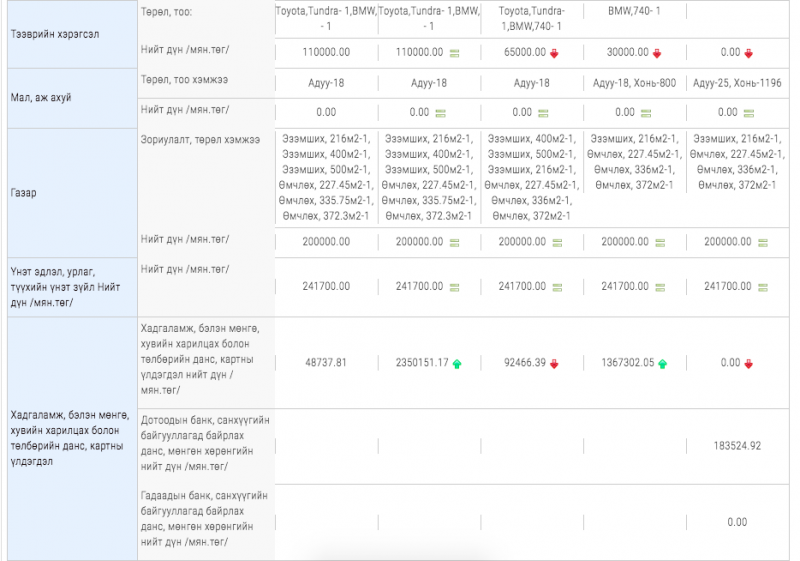Click red arrow beside 0.00 in Хадгаламж total row
The width and height of the screenshot is (800, 561).
[x=749, y=363]
